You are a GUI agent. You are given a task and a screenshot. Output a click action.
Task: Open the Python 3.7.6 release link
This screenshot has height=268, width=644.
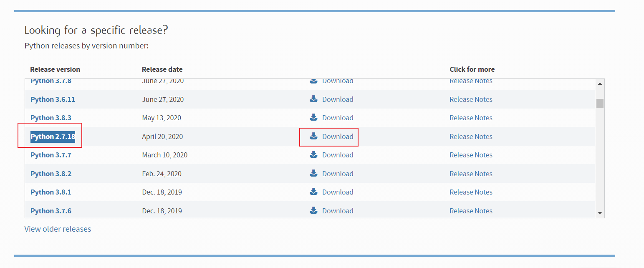[x=51, y=211]
